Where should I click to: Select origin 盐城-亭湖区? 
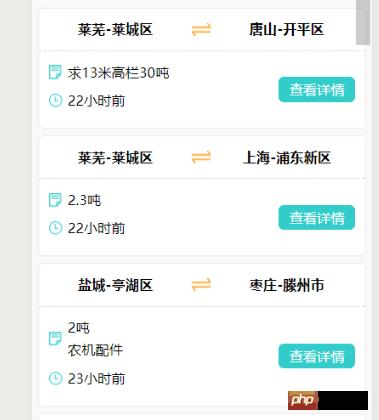[115, 285]
